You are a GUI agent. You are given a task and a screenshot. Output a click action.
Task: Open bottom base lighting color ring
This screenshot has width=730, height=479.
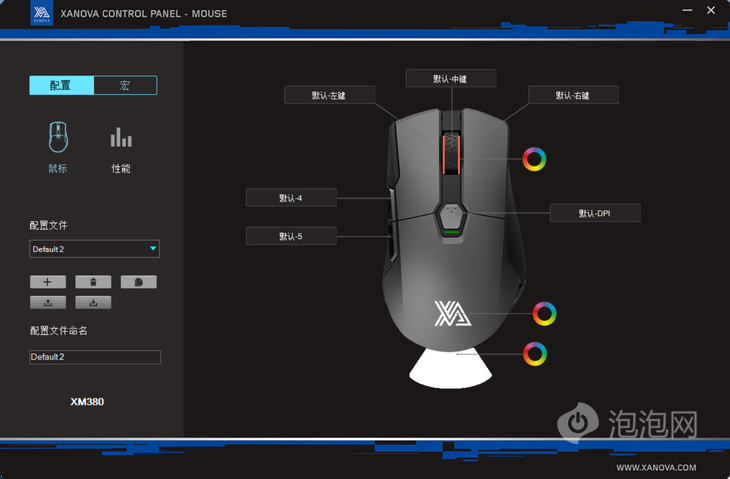pyautogui.click(x=534, y=354)
